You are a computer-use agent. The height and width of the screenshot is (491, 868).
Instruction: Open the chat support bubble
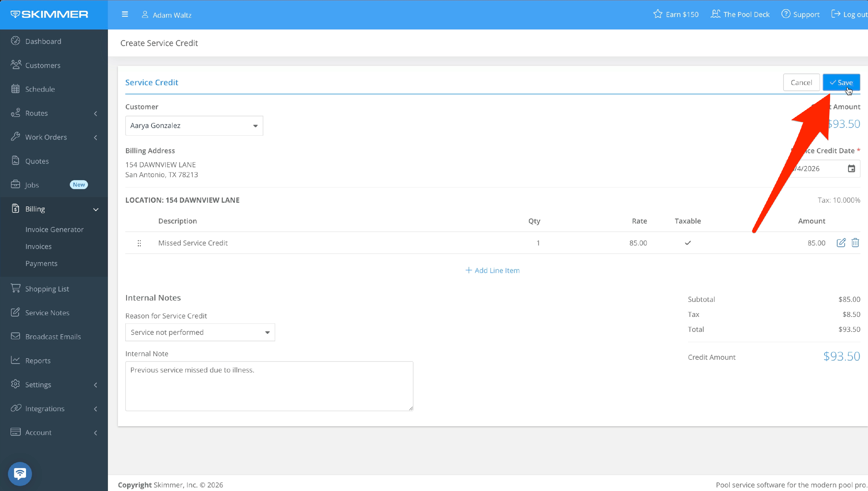click(20, 473)
